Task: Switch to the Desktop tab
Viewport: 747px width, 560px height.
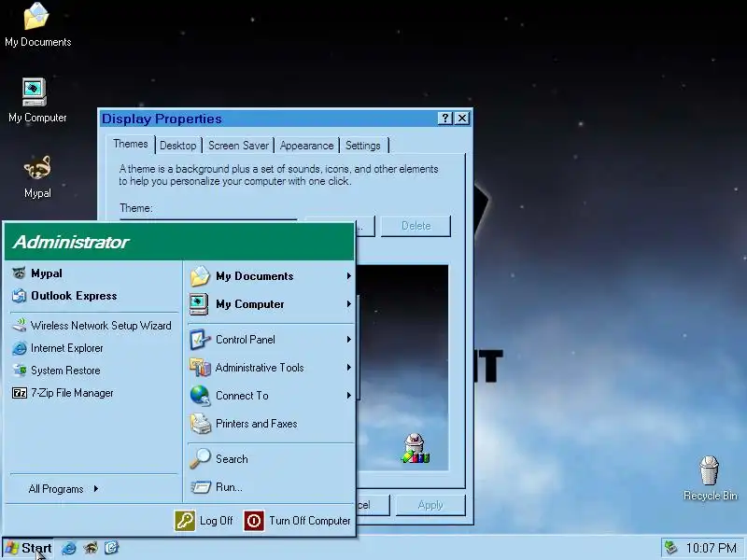Action: (177, 146)
